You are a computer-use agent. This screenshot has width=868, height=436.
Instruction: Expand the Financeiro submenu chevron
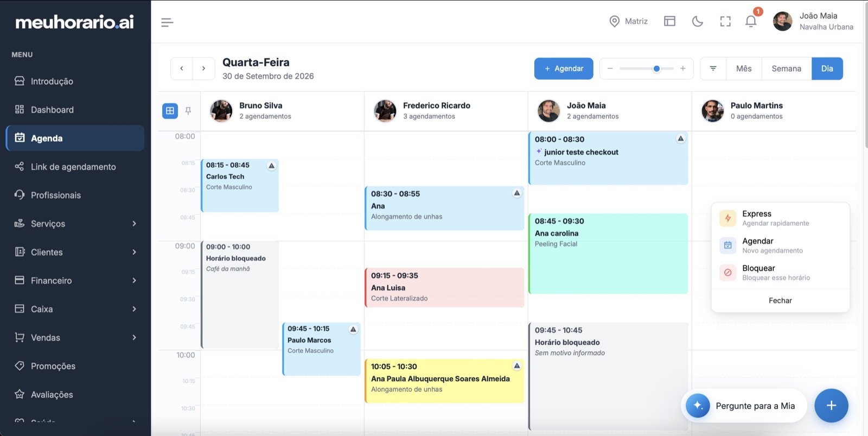(134, 280)
